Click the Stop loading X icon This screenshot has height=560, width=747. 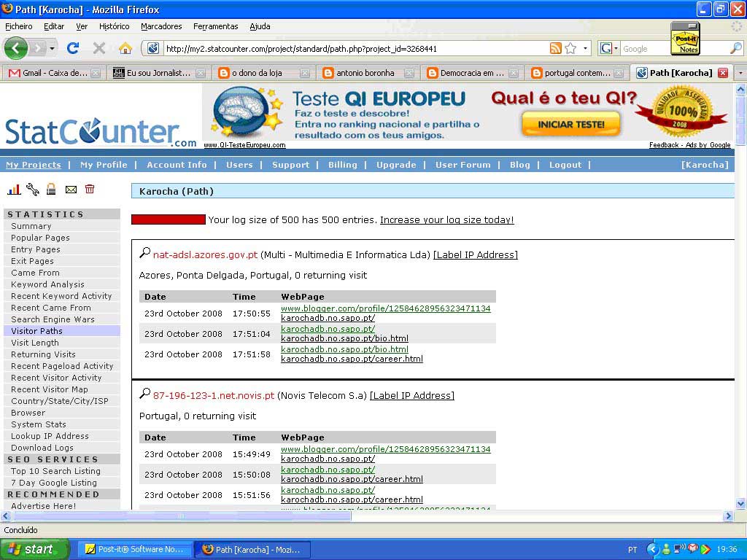pyautogui.click(x=99, y=48)
